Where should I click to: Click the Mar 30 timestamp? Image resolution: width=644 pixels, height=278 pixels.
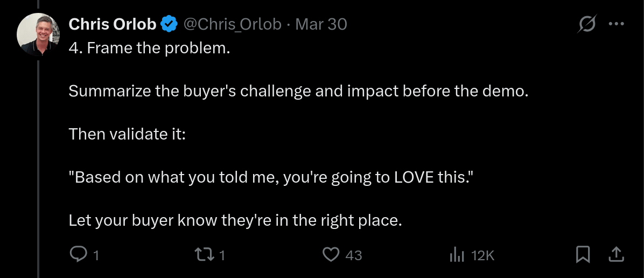tap(321, 24)
